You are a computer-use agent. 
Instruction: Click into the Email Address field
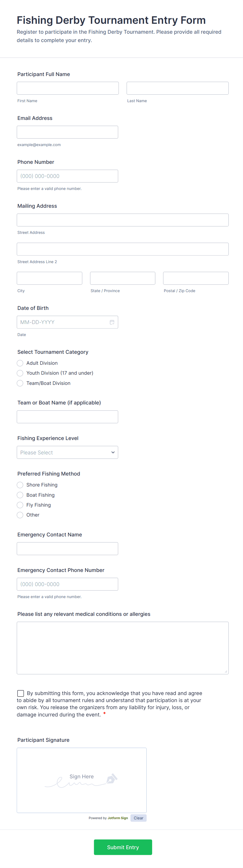67,132
